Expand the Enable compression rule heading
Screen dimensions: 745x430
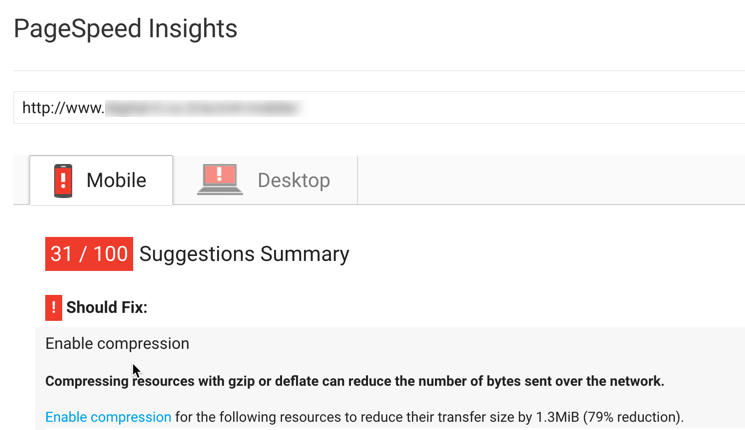117,344
